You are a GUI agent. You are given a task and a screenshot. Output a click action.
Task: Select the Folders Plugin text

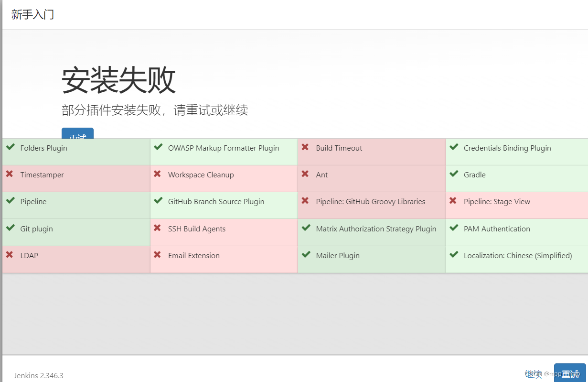click(44, 148)
